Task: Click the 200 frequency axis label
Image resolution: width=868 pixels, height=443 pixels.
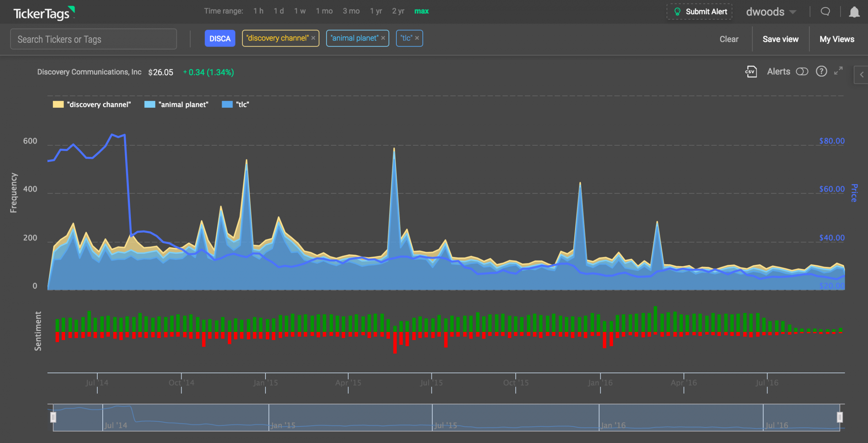Action: [x=30, y=238]
